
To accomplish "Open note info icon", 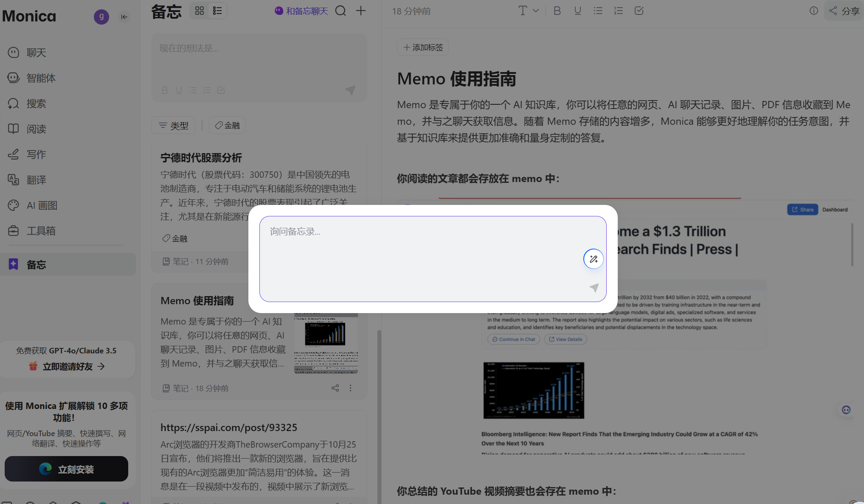I will [813, 11].
